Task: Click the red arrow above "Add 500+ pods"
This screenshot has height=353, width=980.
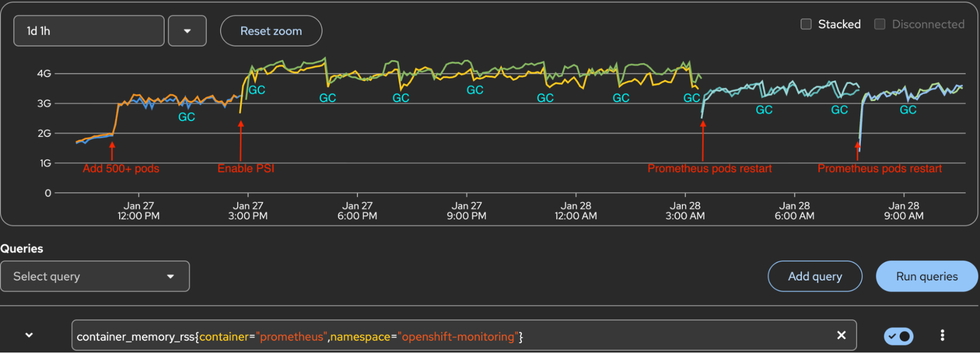Action: (112, 151)
